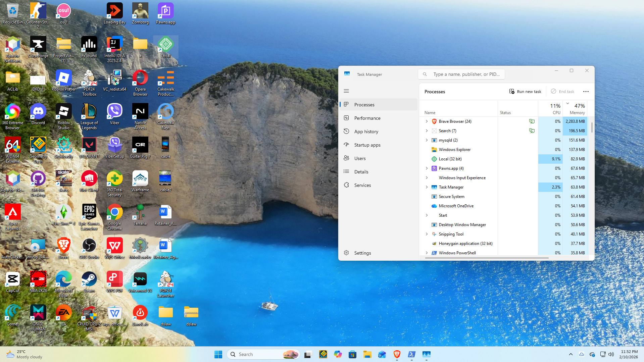Open the taskbar clock and date

click(629, 354)
